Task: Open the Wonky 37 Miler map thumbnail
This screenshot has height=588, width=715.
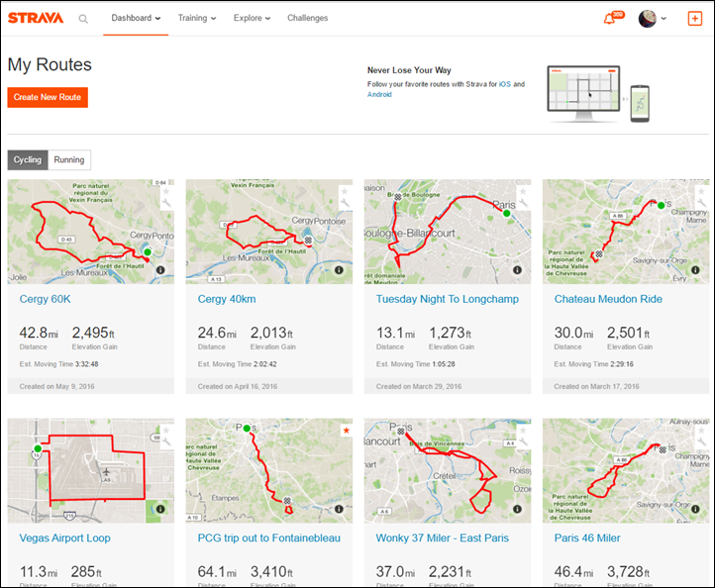Action: coord(448,470)
